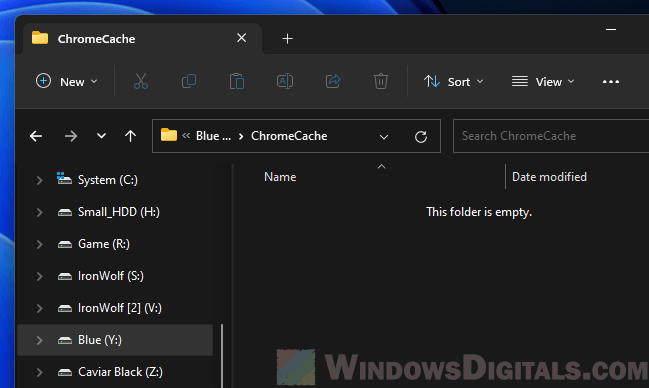Screen dimensions: 649x388
Task: Click the Game (R:) drive icon
Action: pos(65,244)
